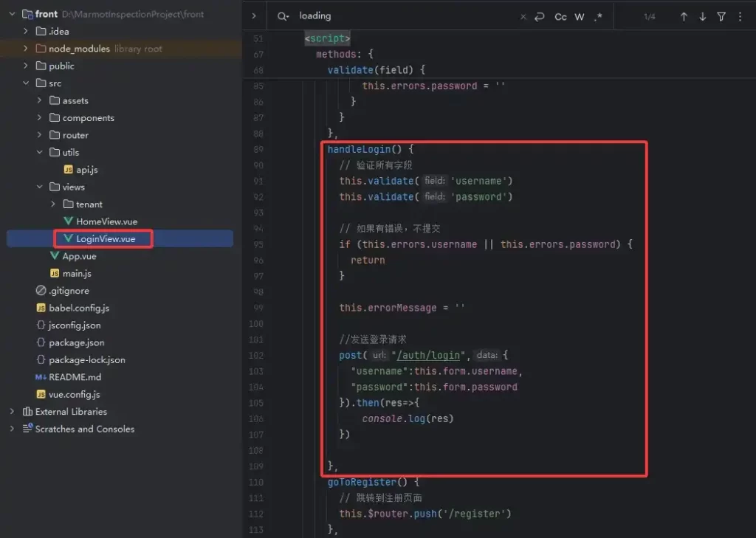This screenshot has width=756, height=538.
Task: Toggle Regex (.*) search option
Action: 598,16
